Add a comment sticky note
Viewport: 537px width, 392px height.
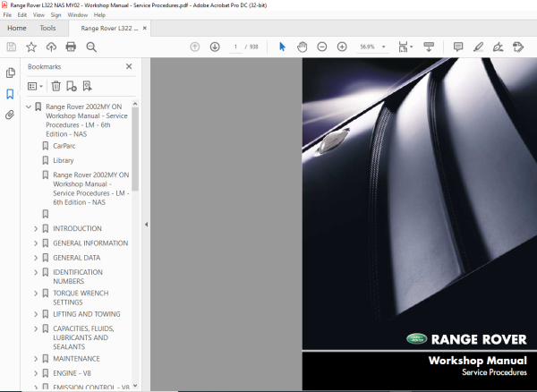click(458, 47)
